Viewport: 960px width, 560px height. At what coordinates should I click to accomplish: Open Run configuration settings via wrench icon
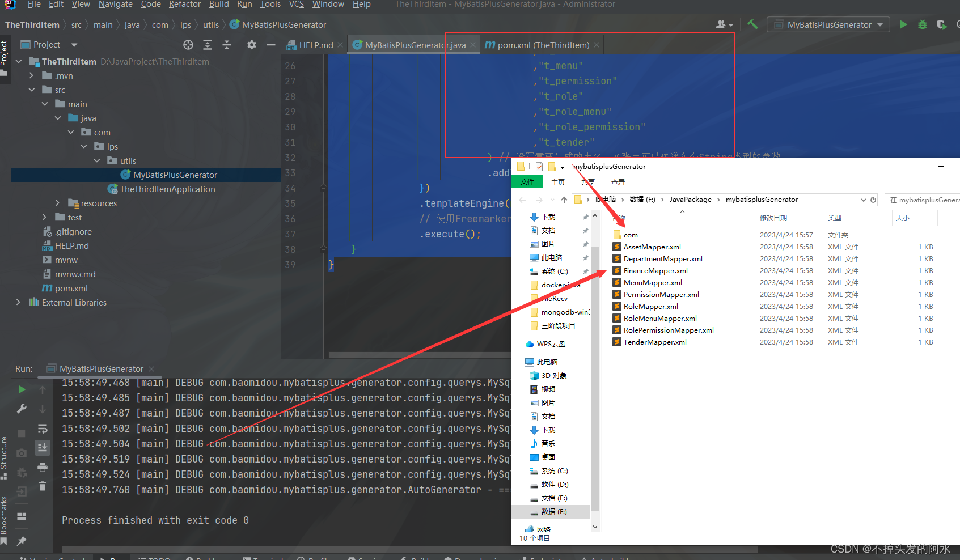pyautogui.click(x=22, y=409)
